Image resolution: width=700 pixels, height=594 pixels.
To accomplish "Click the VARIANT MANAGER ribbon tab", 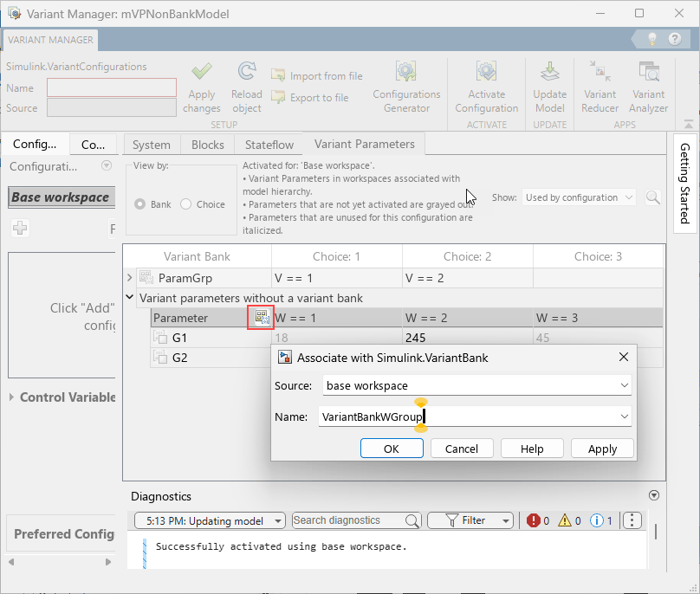I will coord(50,40).
